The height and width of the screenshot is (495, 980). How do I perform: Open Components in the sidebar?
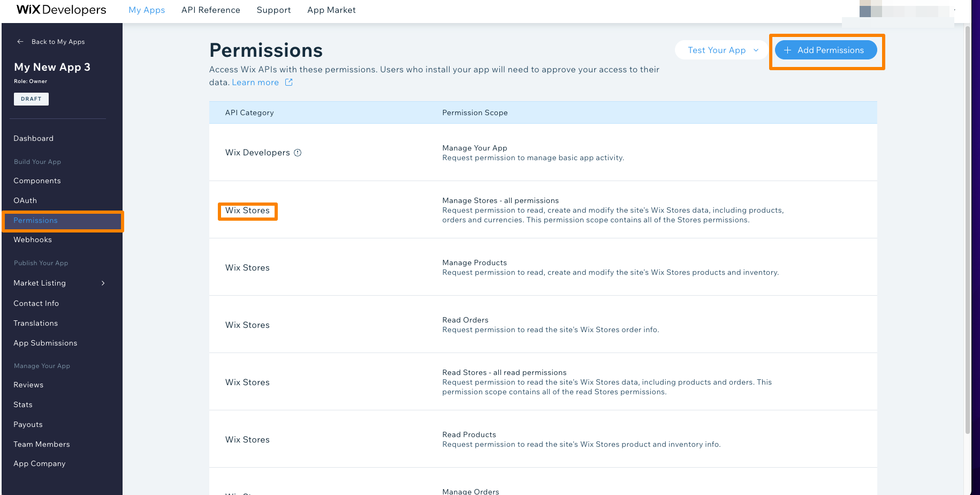37,181
